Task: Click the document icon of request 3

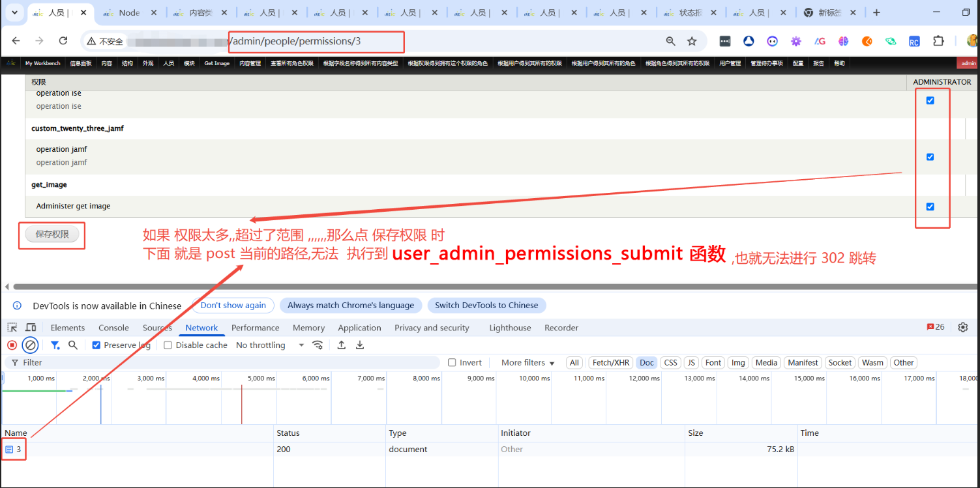Action: click(9, 449)
